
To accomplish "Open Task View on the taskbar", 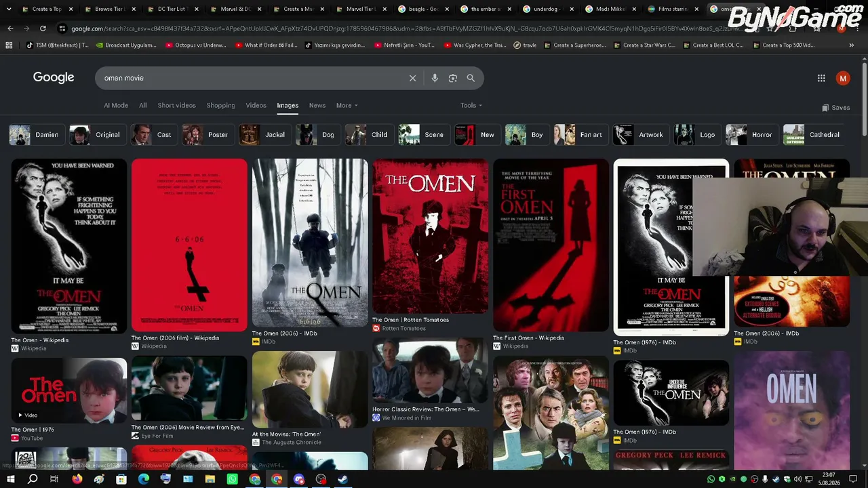I will [54, 479].
